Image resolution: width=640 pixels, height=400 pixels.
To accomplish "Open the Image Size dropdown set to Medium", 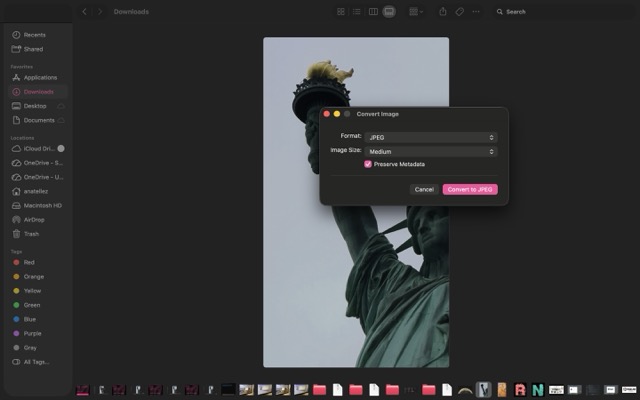I will pos(431,151).
